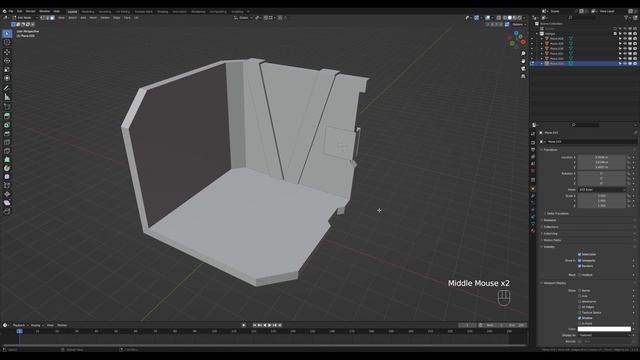The image size is (640, 360).
Task: Select the Poly Build tool
Action: coord(7,160)
